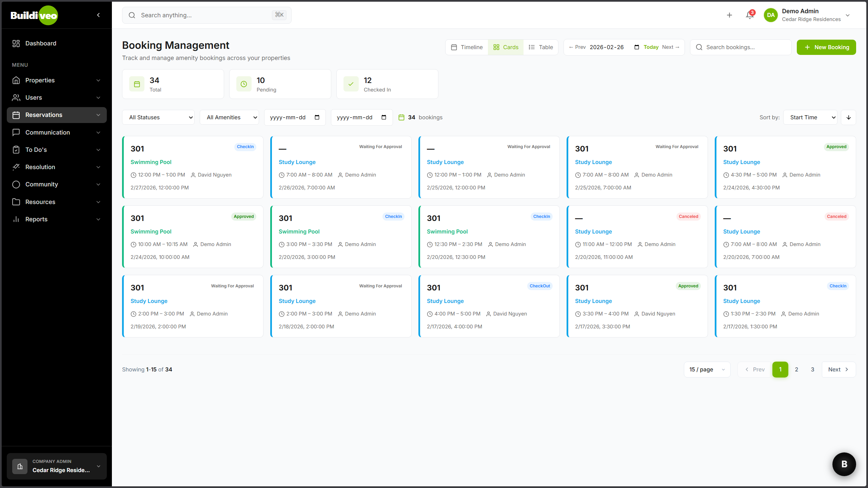Click the DA user avatar
The image size is (868, 488).
771,15
